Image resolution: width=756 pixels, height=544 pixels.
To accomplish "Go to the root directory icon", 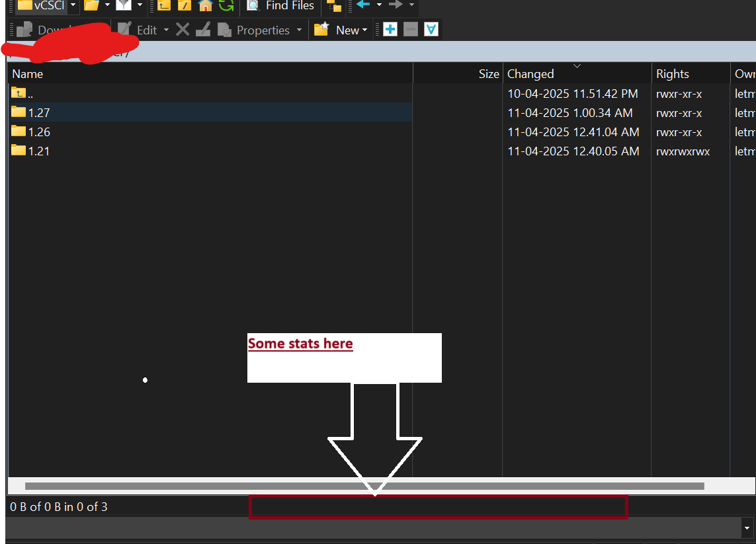I will point(185,6).
